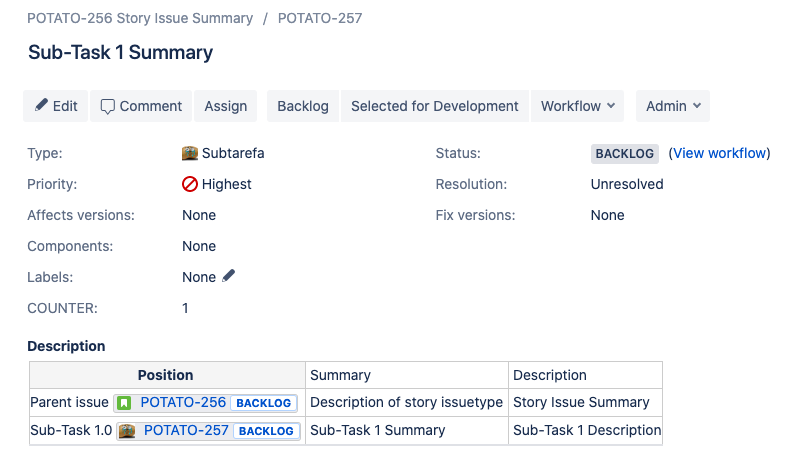Click the pencil icon beside Labels
Image resolution: width=807 pixels, height=472 pixels.
click(228, 276)
